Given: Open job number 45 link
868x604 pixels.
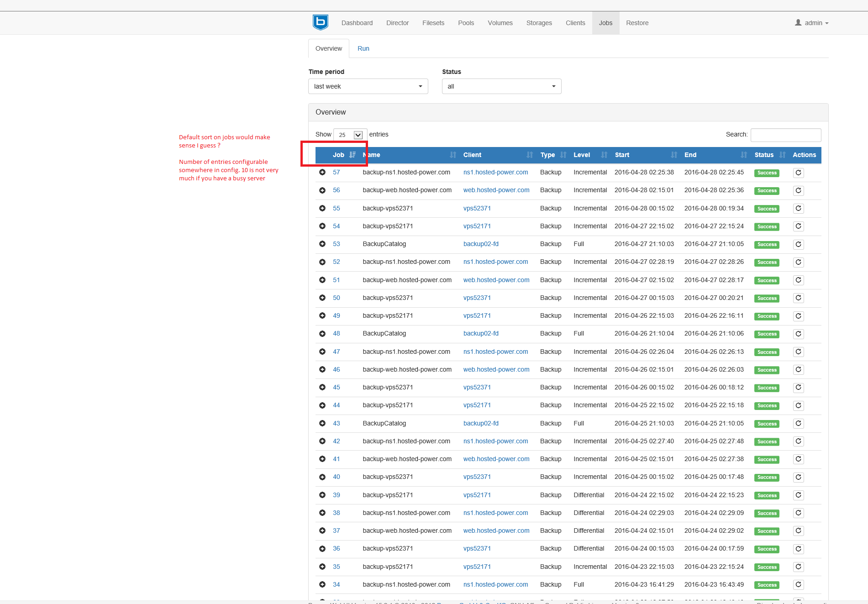Looking at the screenshot, I should (x=337, y=387).
